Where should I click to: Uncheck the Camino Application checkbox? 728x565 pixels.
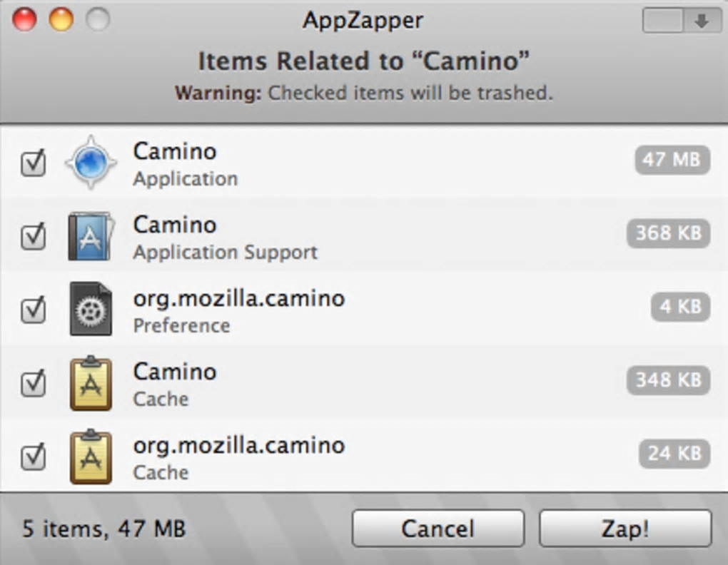33,163
